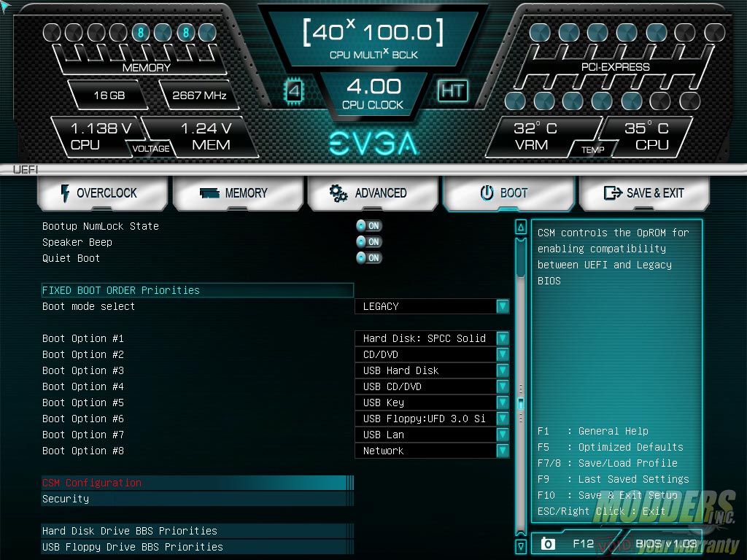This screenshot has height=560, width=747.
Task: Open Boot Option #2 CD/DVD dropdown
Action: (x=432, y=354)
